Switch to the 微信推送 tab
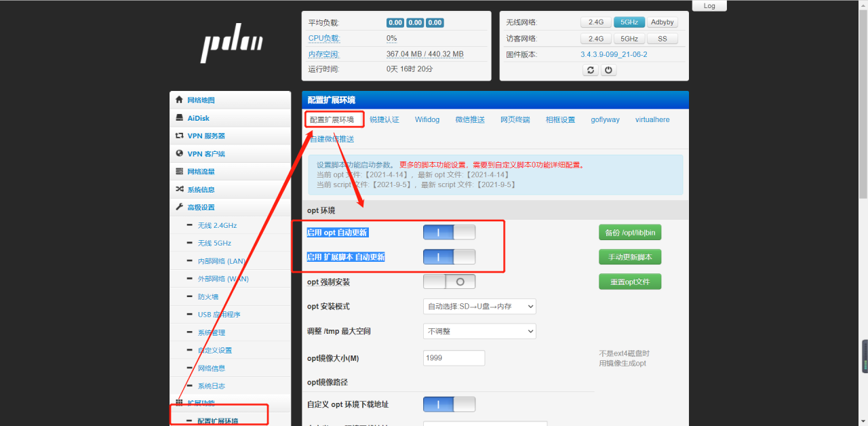This screenshot has width=868, height=426. coord(470,120)
